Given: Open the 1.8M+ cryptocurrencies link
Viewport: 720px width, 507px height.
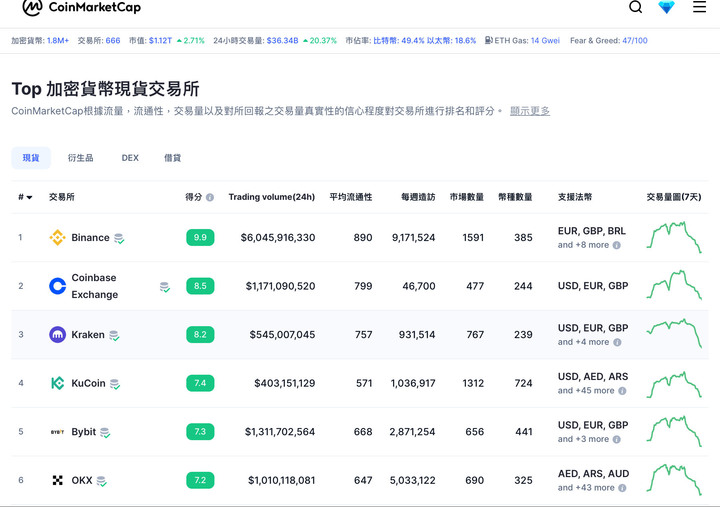Looking at the screenshot, I should point(57,40).
